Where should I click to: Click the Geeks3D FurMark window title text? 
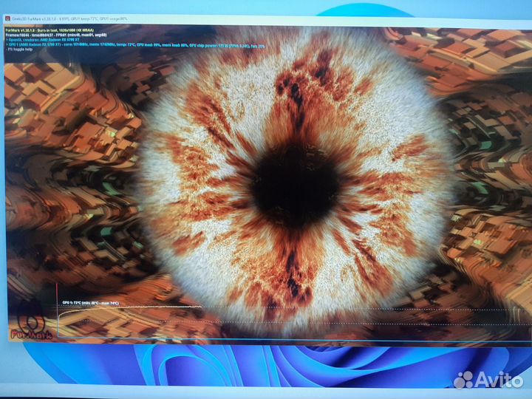tap(70, 18)
